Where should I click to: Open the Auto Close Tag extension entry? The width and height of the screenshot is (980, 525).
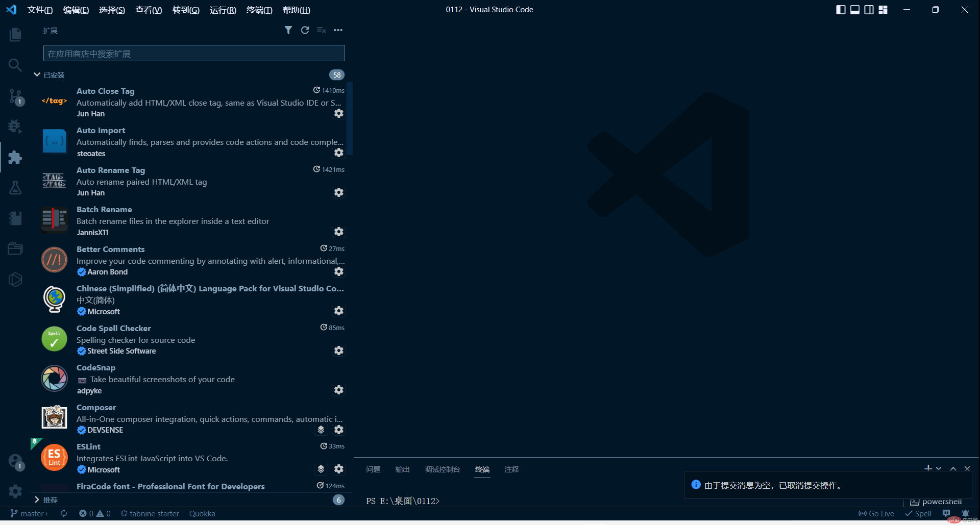[192, 102]
